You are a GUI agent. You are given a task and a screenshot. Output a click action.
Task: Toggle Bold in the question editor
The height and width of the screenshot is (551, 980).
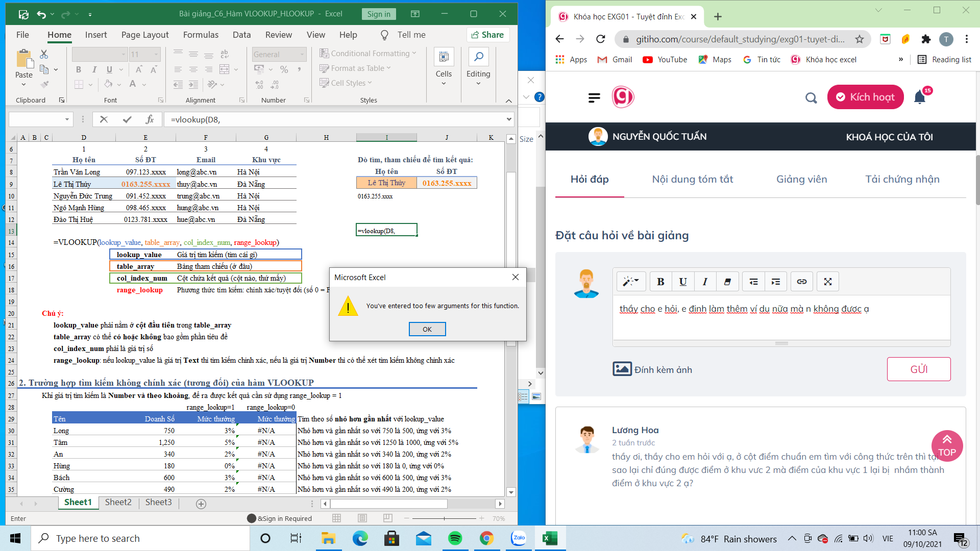(x=660, y=282)
